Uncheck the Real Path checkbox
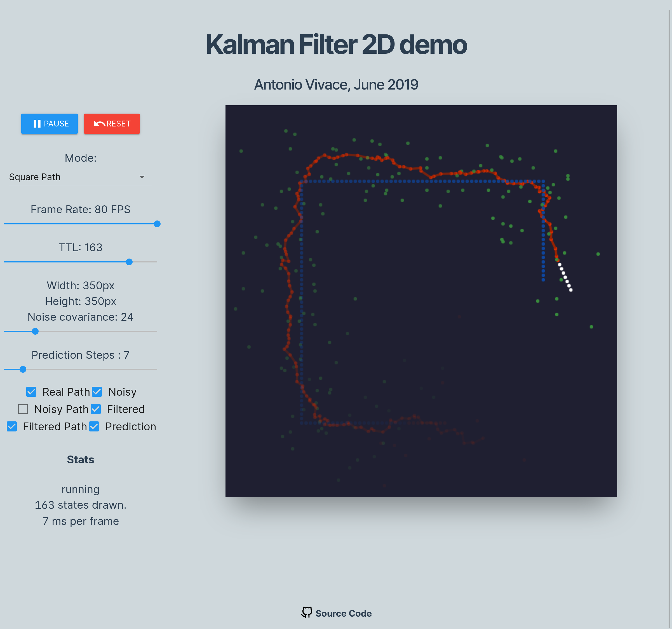This screenshot has height=629, width=672. 31,392
